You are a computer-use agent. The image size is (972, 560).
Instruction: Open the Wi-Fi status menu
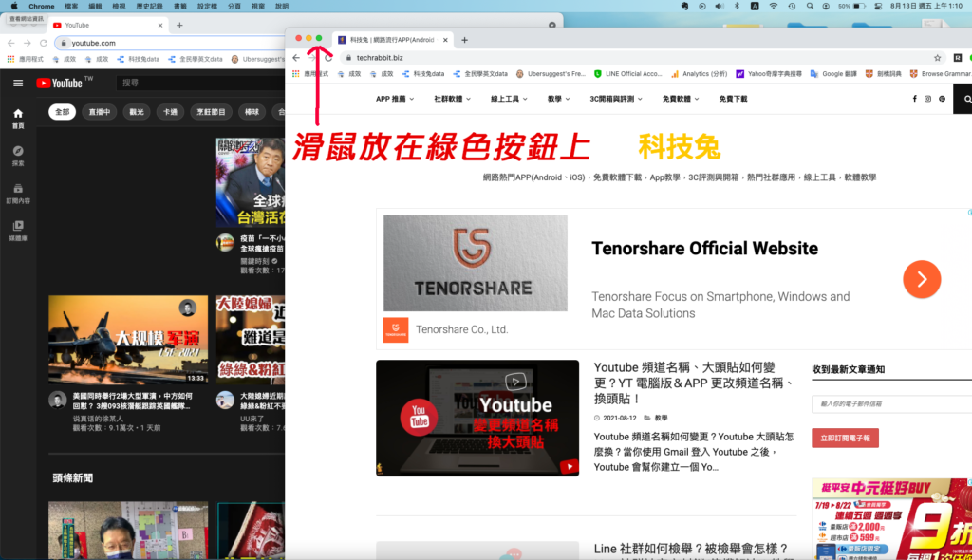[x=773, y=7]
